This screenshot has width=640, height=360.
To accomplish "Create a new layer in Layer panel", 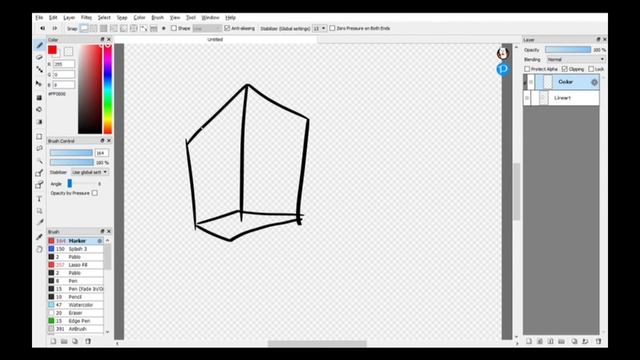I will [529, 341].
